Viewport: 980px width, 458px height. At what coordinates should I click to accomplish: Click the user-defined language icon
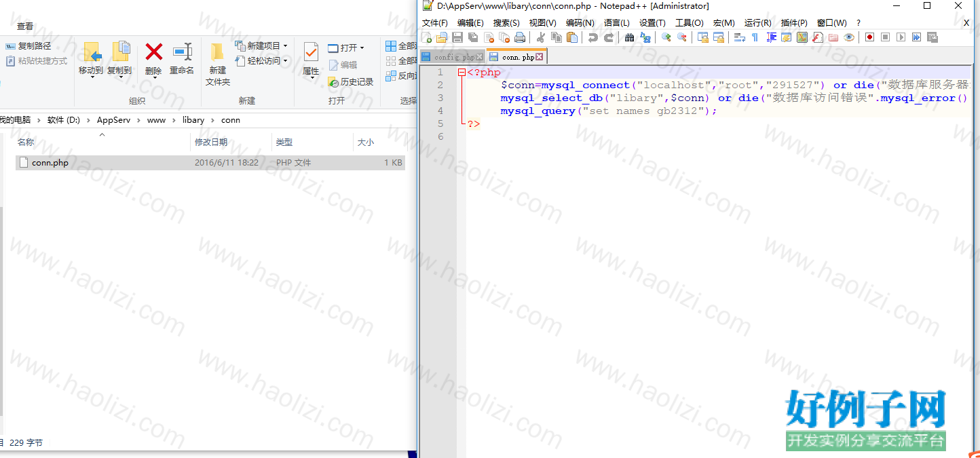click(x=787, y=37)
